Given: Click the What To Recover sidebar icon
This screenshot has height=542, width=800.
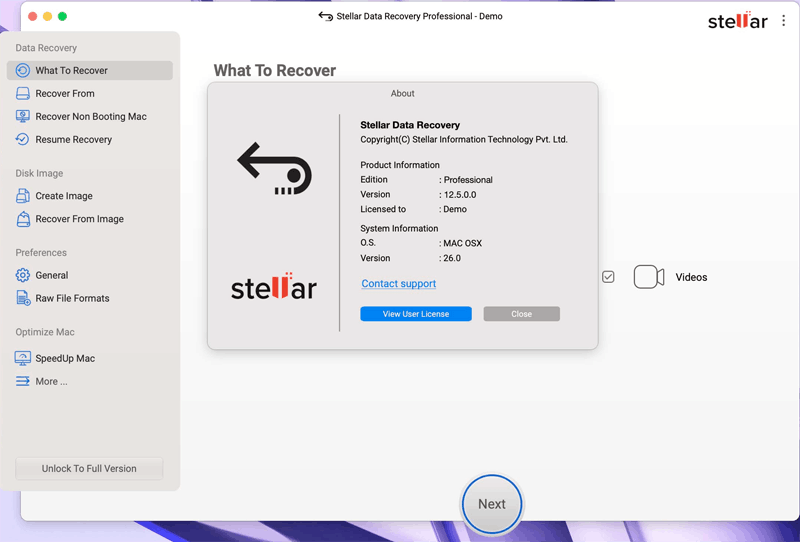Looking at the screenshot, I should coord(22,70).
